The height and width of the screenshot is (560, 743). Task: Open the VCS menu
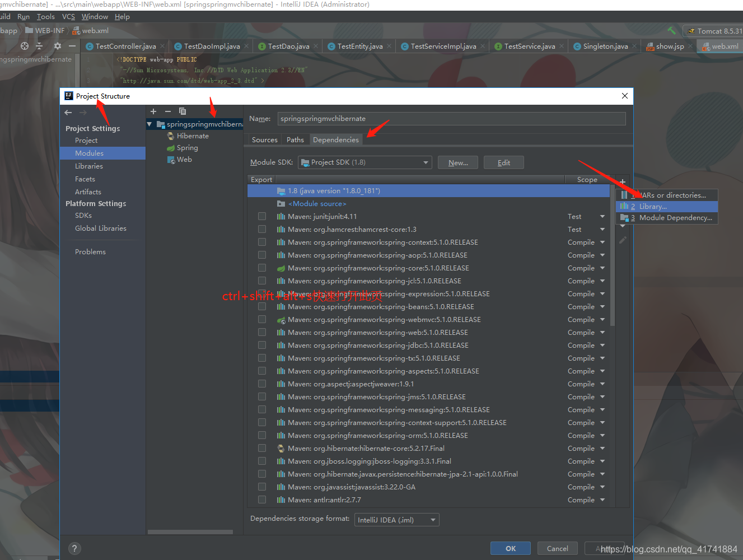click(68, 17)
